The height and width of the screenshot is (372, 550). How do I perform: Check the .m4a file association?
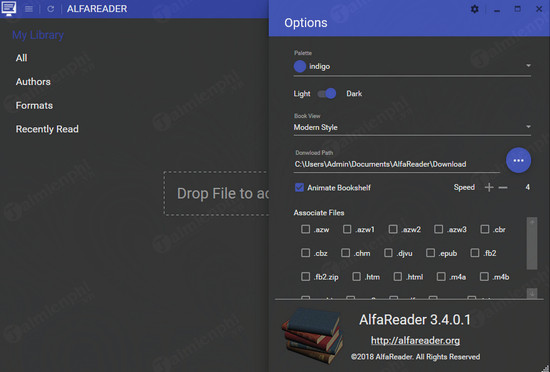point(441,277)
